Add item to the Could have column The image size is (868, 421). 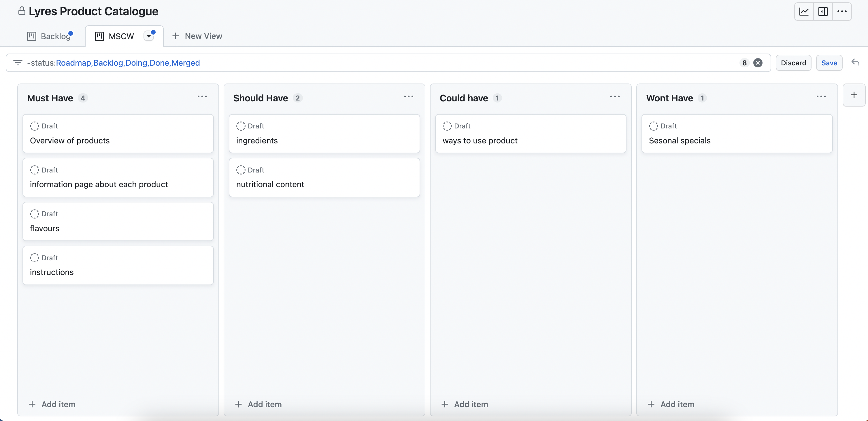(x=465, y=404)
